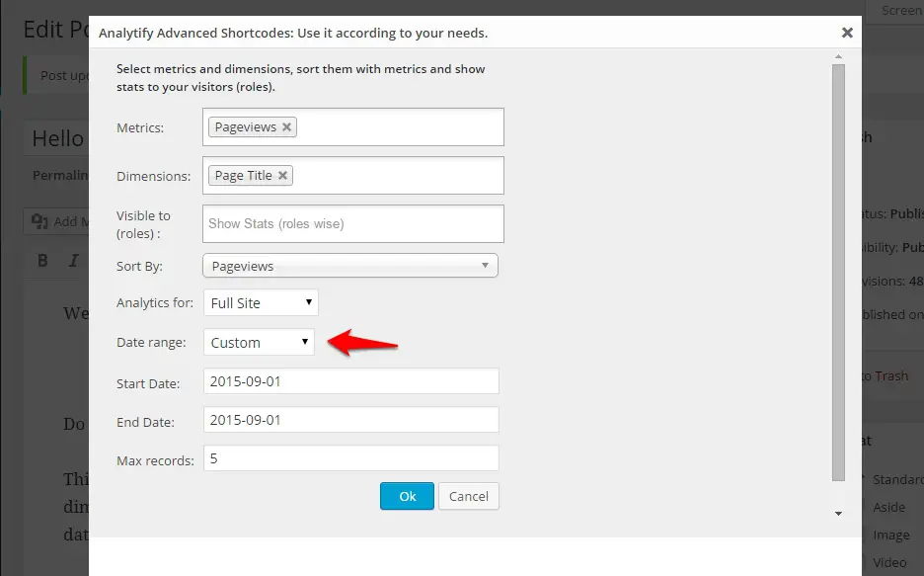Screen dimensions: 924x576
Task: Open the Analytics for Full Site dropdown
Action: (x=261, y=302)
